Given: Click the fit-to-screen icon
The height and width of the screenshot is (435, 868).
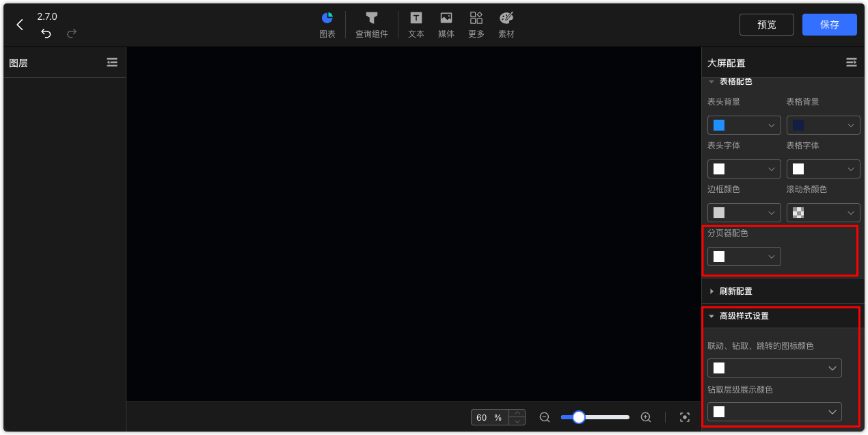Looking at the screenshot, I should (685, 417).
